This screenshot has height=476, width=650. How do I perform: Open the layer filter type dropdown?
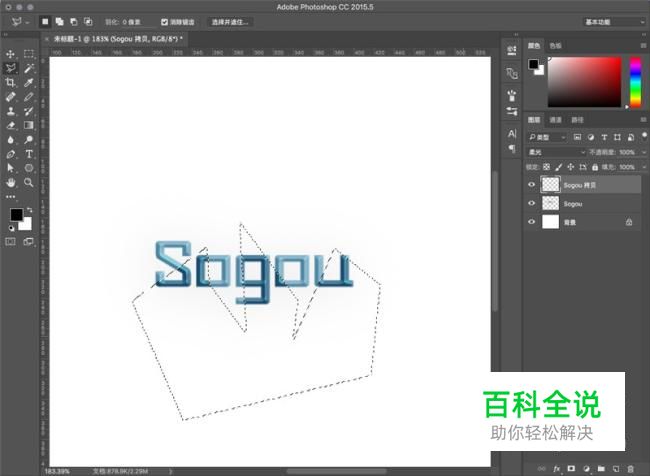click(547, 137)
